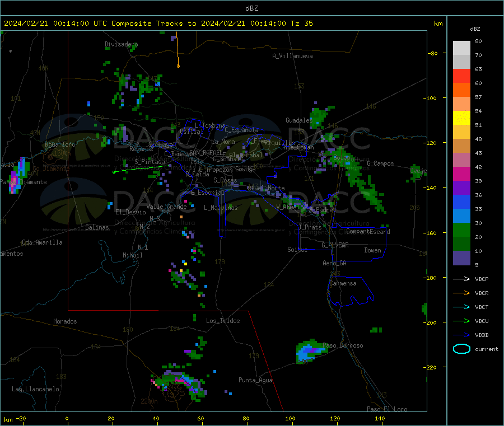Click the -200 km y-axis tick label
504x426 pixels.
(430, 322)
